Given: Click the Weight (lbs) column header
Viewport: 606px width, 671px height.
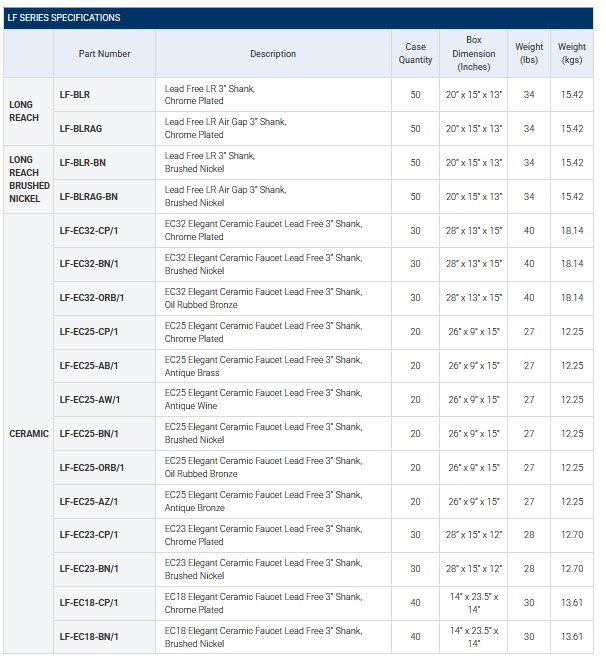Looking at the screenshot, I should tap(529, 54).
